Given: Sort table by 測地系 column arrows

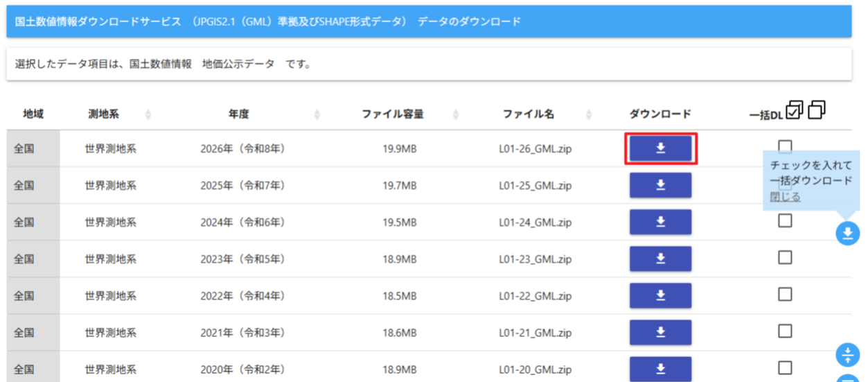Looking at the screenshot, I should (x=148, y=114).
